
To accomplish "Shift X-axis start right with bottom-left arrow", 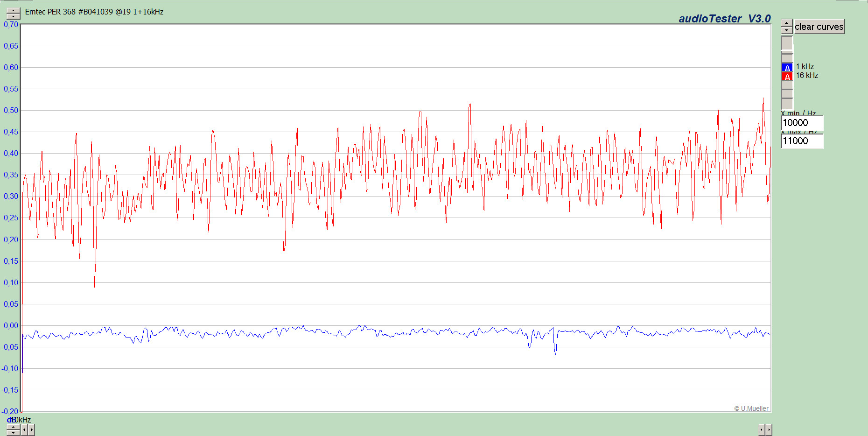I will [x=31, y=429].
